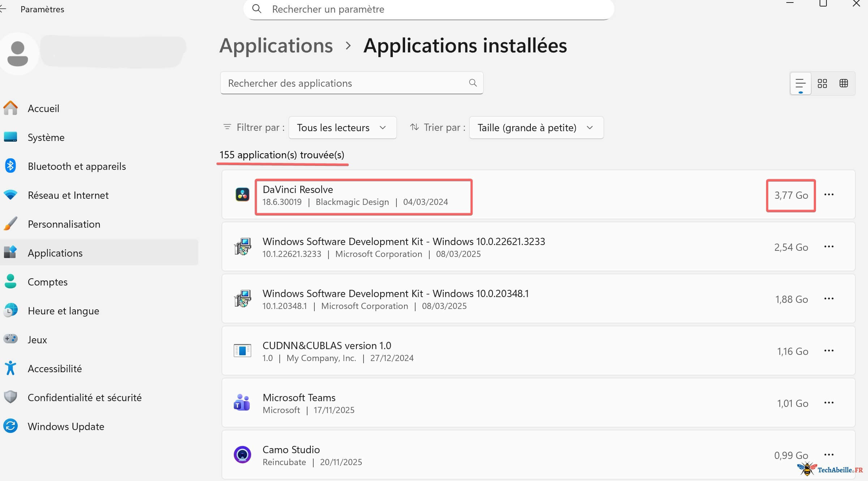
Task: Open the Applications menu in sidebar
Action: point(55,253)
